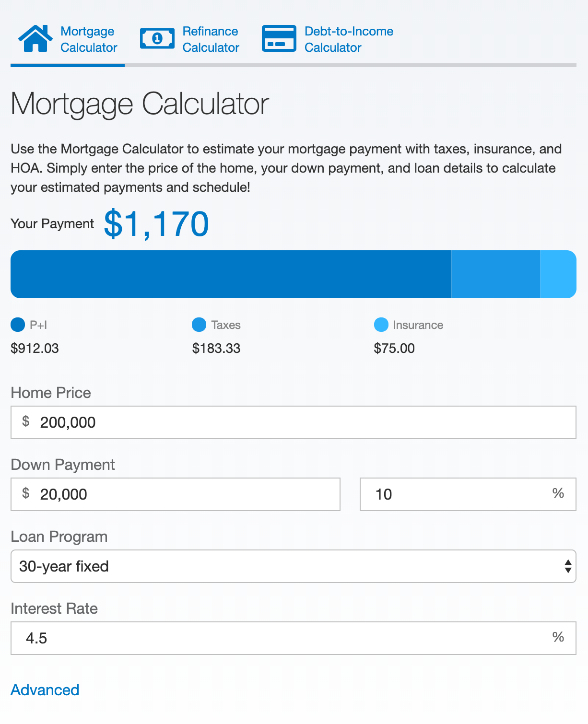Image resolution: width=588 pixels, height=724 pixels.
Task: Click the percent symbol in Interest Rate field
Action: tap(557, 638)
